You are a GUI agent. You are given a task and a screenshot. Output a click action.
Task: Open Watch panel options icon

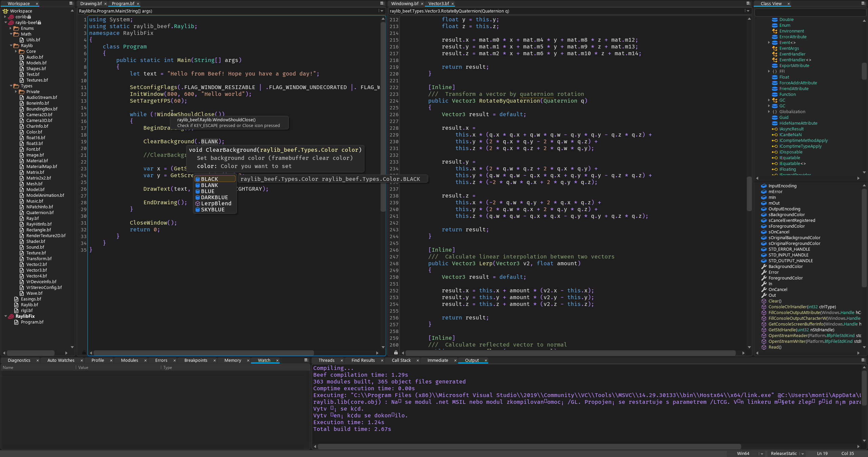click(306, 360)
